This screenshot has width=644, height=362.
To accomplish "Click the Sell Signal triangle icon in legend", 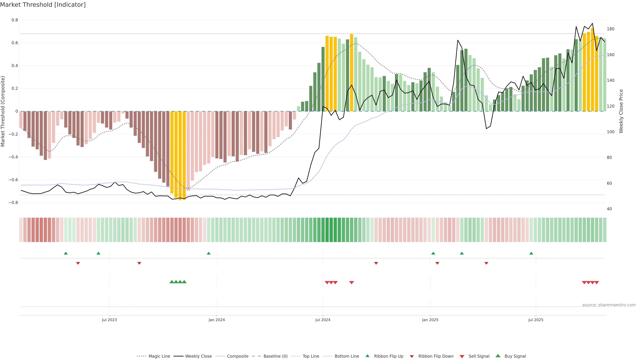I will pos(462,356).
